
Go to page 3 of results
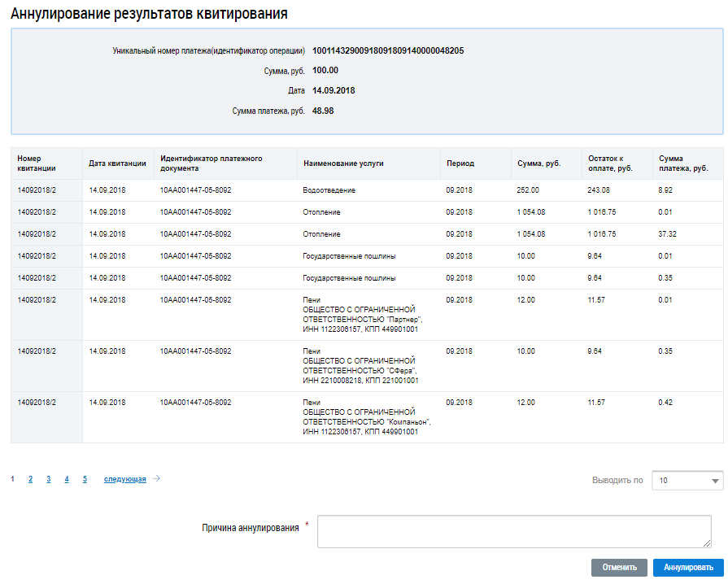48,479
